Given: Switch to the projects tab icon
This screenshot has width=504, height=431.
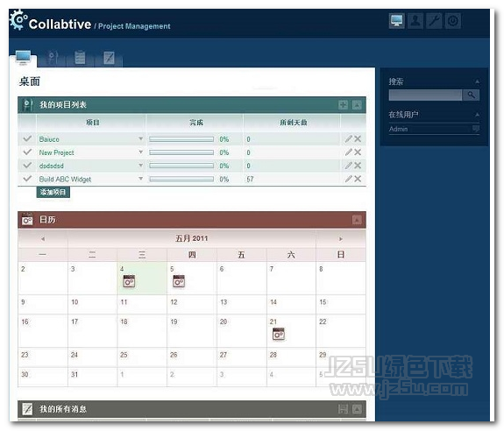Looking at the screenshot, I should pyautogui.click(x=52, y=58).
